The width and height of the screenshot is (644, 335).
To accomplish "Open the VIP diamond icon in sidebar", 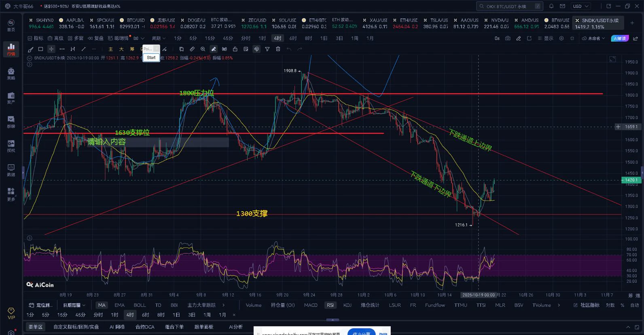I will pos(11,313).
